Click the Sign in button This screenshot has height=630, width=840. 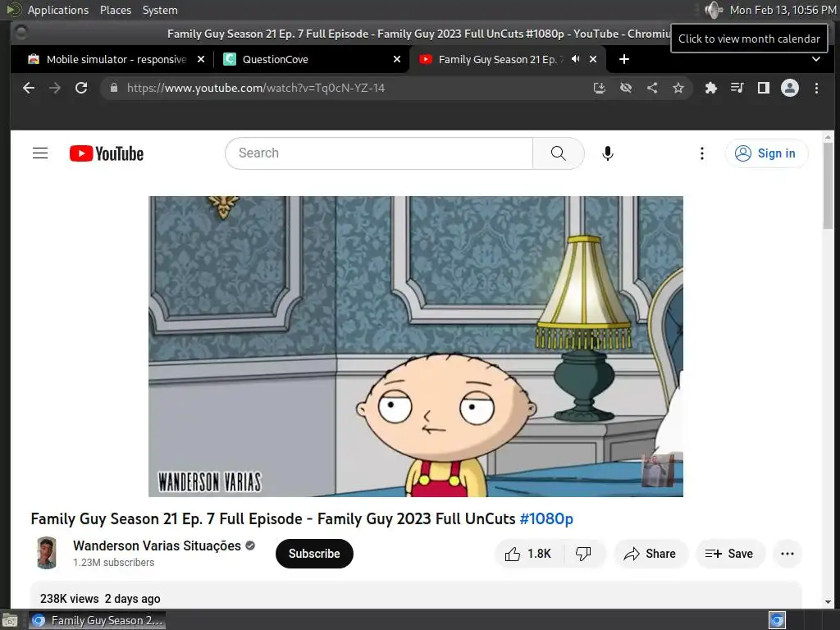point(767,153)
